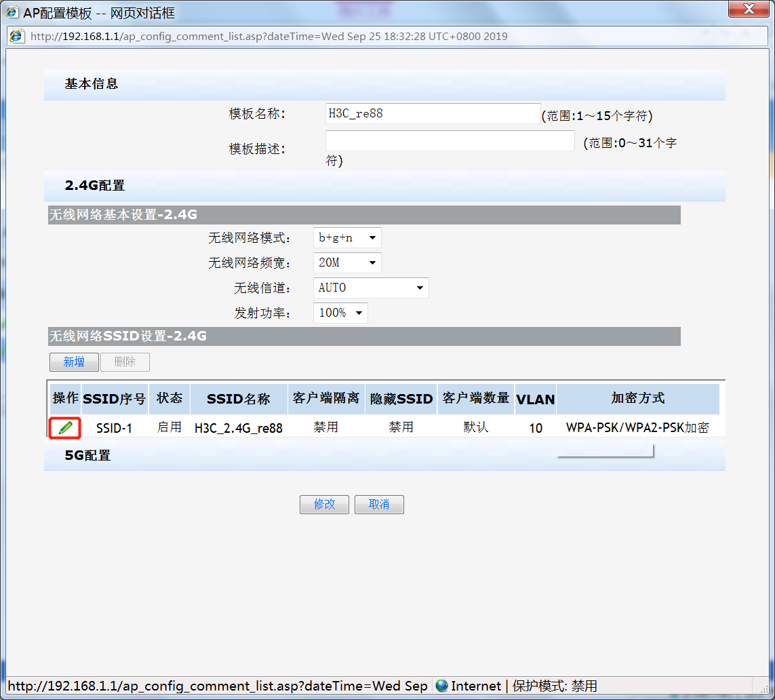This screenshot has width=775, height=700.
Task: Click the 客户端隔离 column header
Action: 326,399
